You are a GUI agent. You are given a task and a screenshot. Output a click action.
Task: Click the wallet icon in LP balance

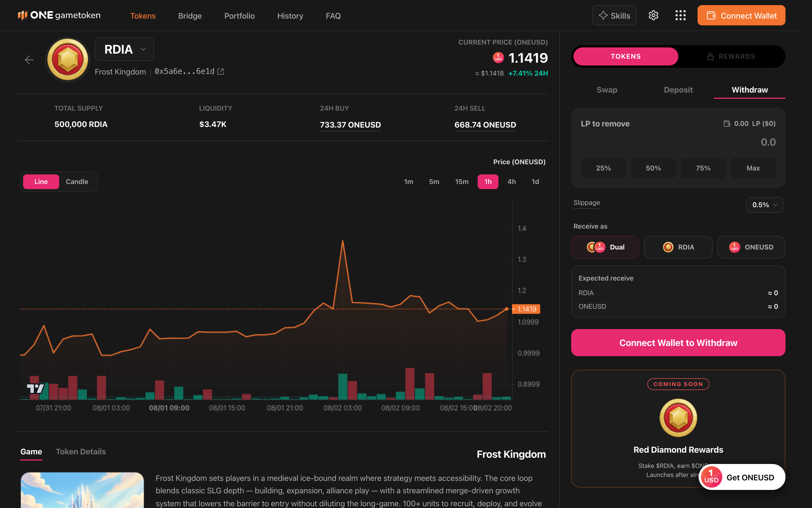tap(727, 124)
